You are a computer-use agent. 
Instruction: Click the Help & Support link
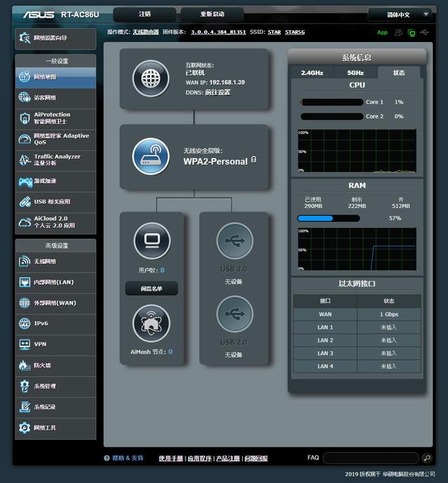[128, 458]
